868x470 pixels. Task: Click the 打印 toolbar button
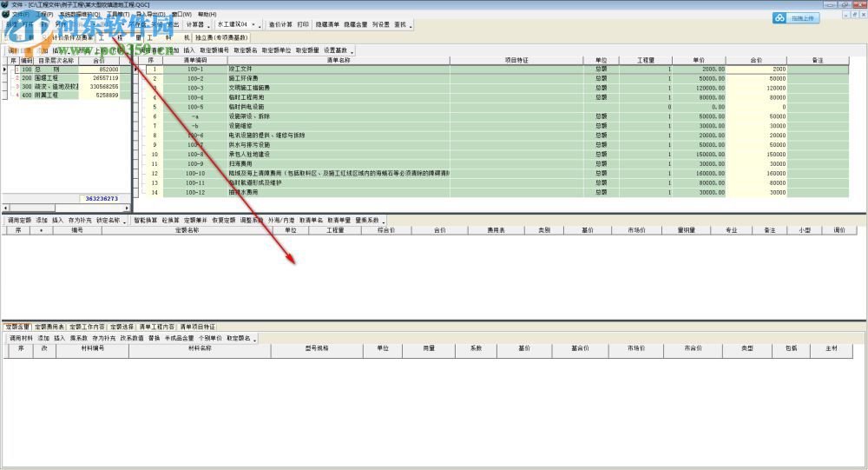[x=303, y=24]
